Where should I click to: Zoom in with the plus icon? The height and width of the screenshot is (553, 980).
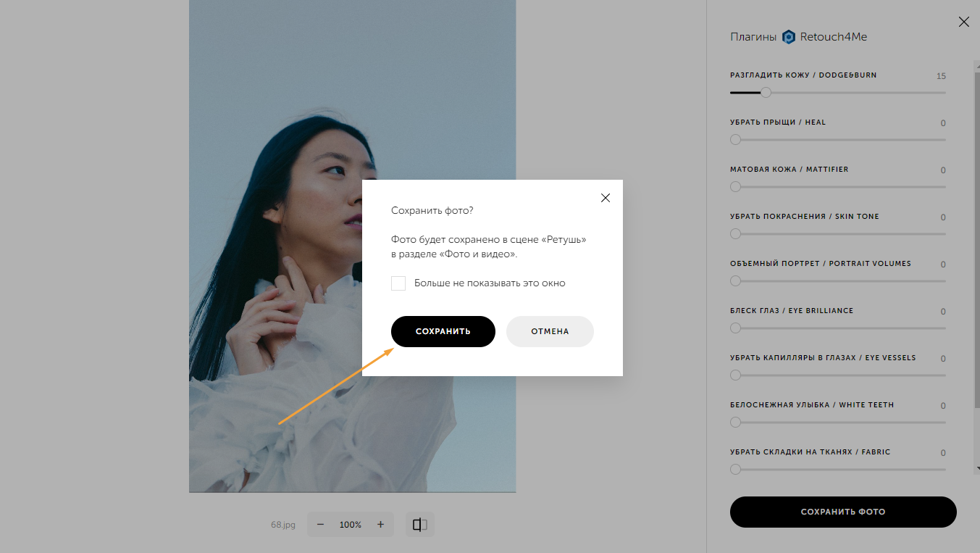[x=380, y=524]
